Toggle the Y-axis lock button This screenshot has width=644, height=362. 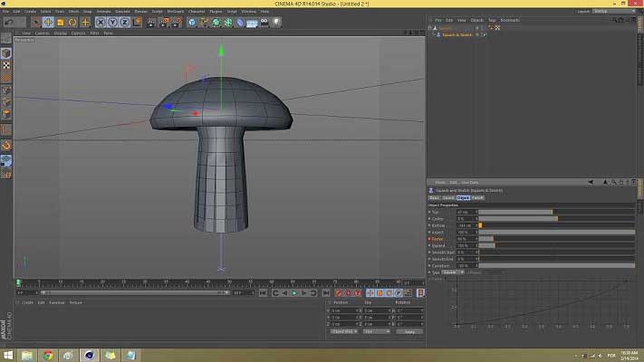[x=114, y=22]
